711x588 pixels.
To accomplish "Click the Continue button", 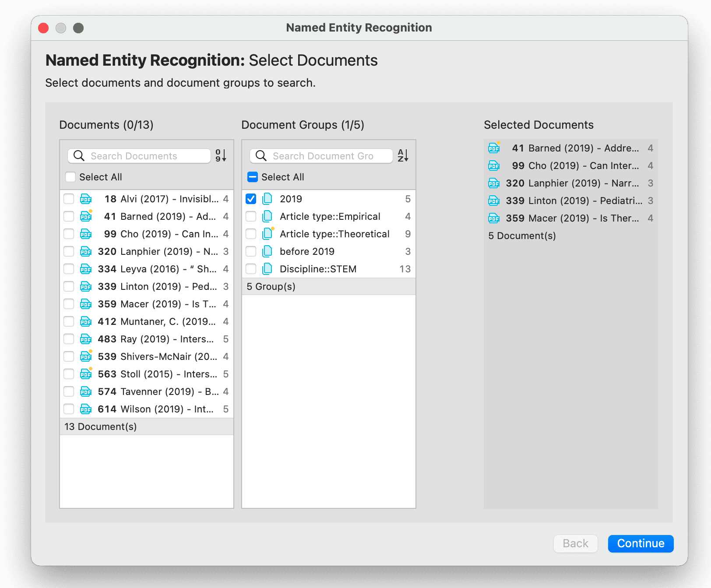I will (641, 543).
